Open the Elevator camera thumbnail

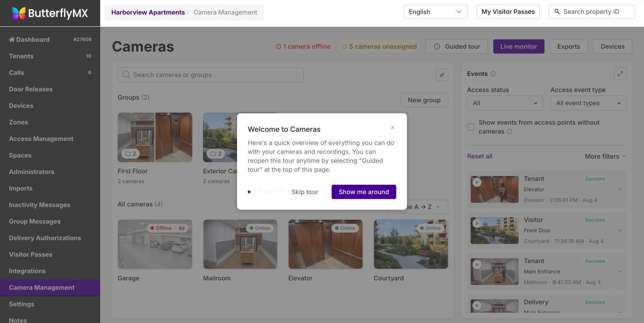click(x=326, y=244)
